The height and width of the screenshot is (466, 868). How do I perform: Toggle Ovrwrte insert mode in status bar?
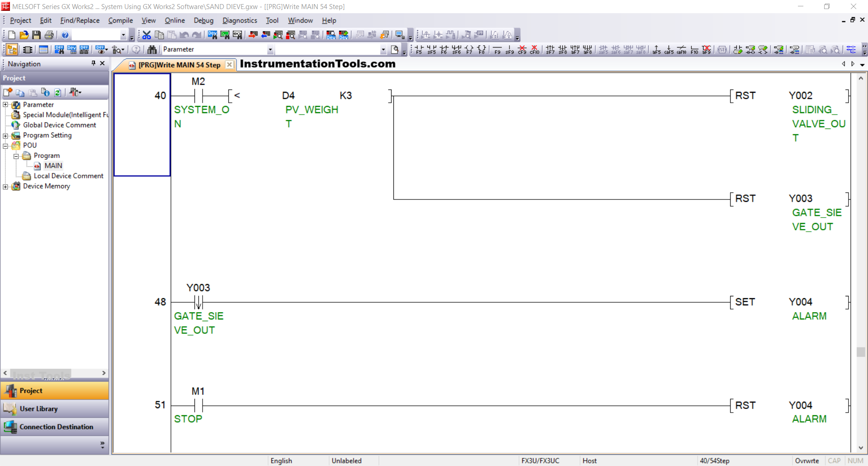807,461
